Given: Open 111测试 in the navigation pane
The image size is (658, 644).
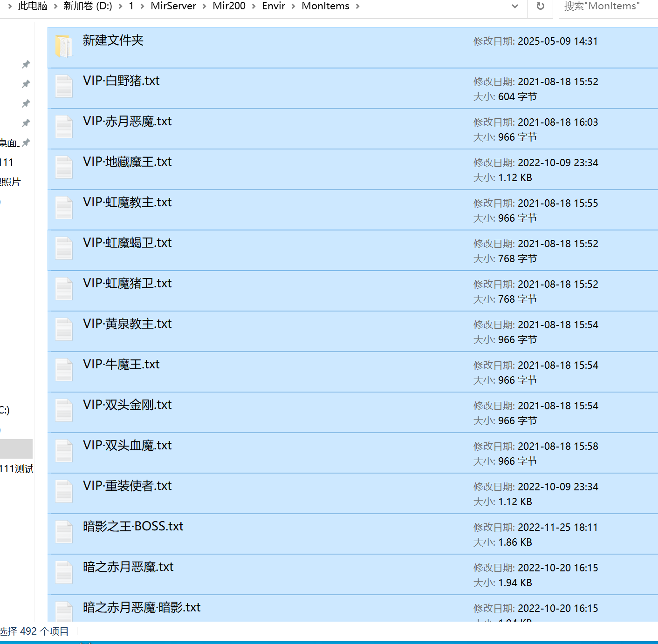Looking at the screenshot, I should pyautogui.click(x=16, y=469).
